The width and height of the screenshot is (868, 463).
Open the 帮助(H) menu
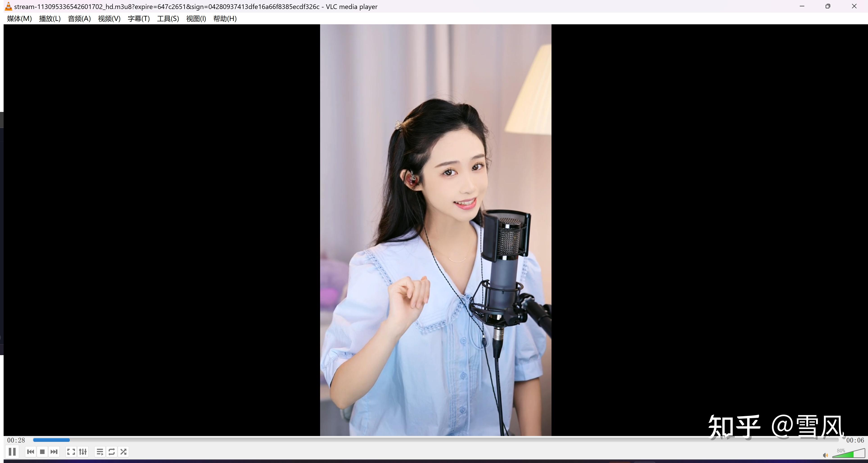click(225, 18)
